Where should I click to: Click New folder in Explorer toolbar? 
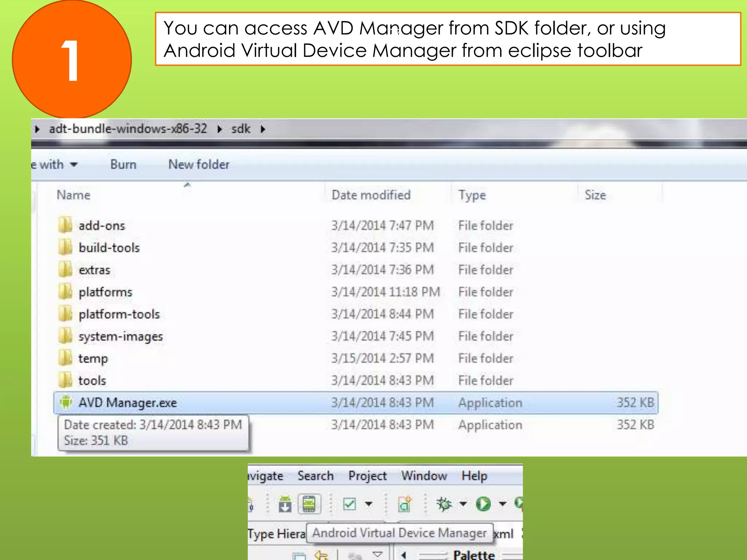tap(199, 164)
